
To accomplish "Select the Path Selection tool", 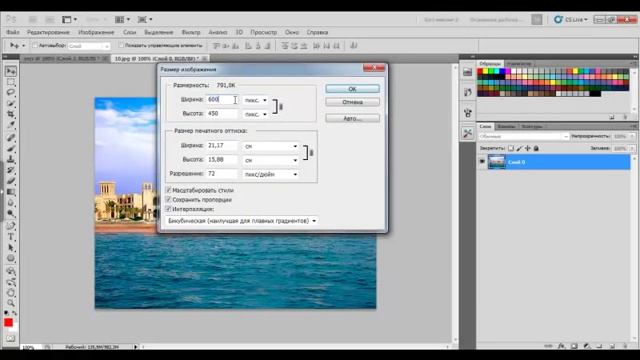I will (x=11, y=248).
